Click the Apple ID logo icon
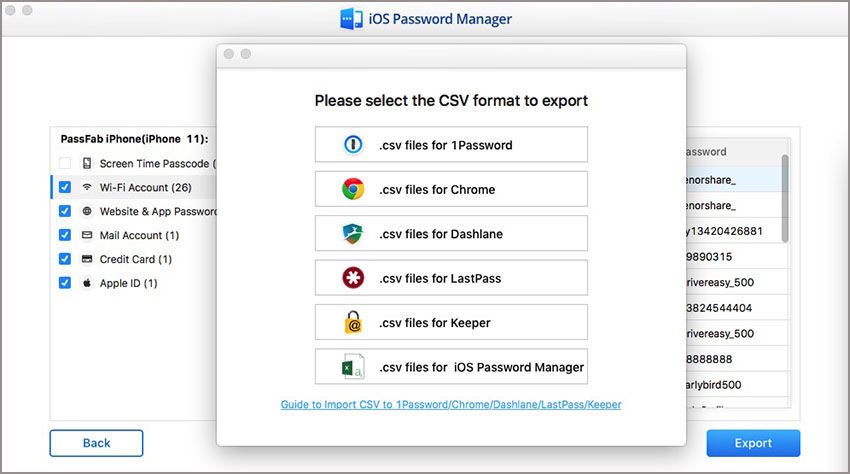Viewport: 850px width, 474px height. click(x=87, y=283)
